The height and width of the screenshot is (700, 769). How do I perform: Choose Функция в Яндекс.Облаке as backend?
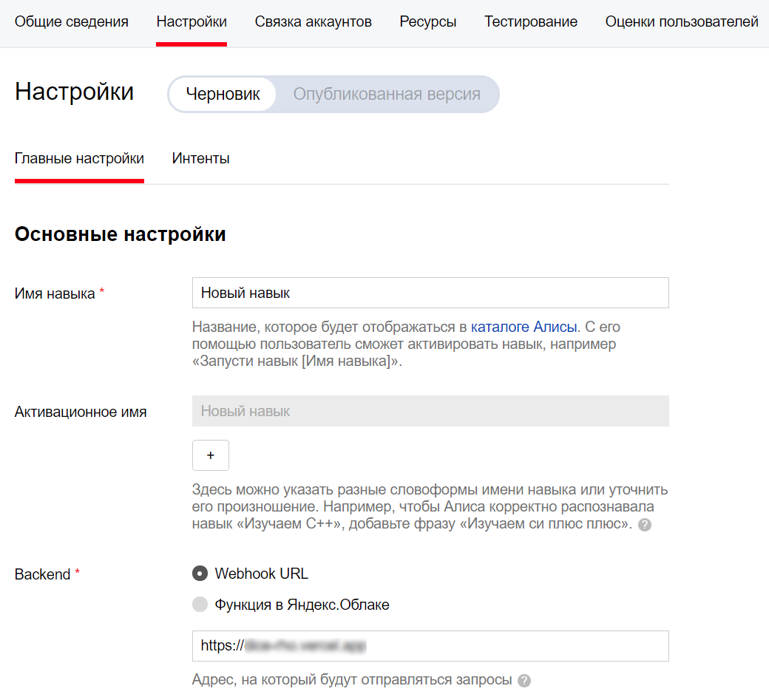[200, 604]
